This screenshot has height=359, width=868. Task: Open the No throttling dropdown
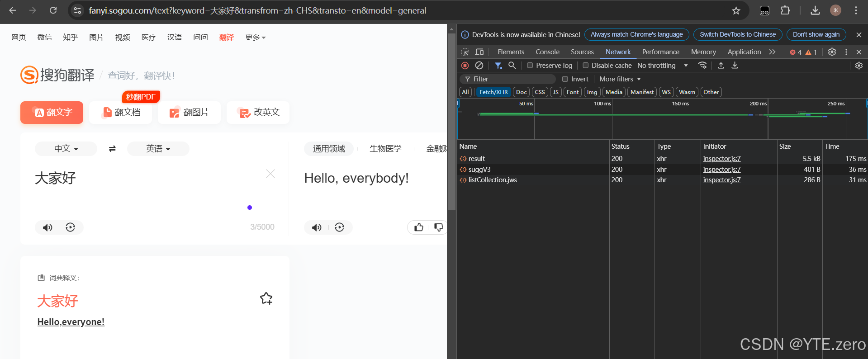click(x=663, y=66)
